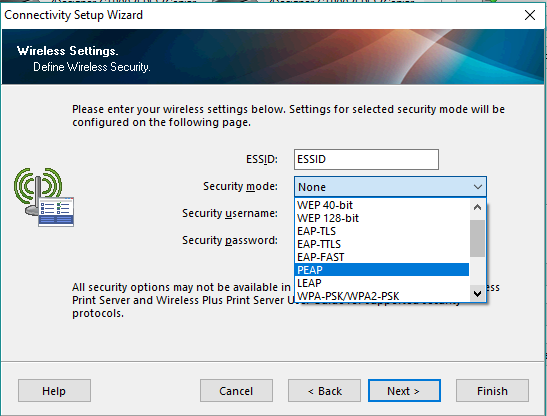Screen dimensions: 547x416
Task: Open Help for the wizard
Action: (x=54, y=391)
